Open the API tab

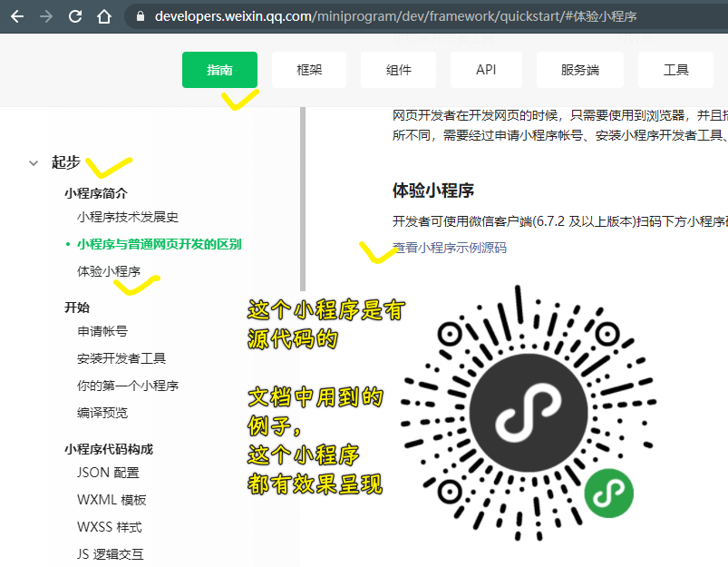coord(486,70)
